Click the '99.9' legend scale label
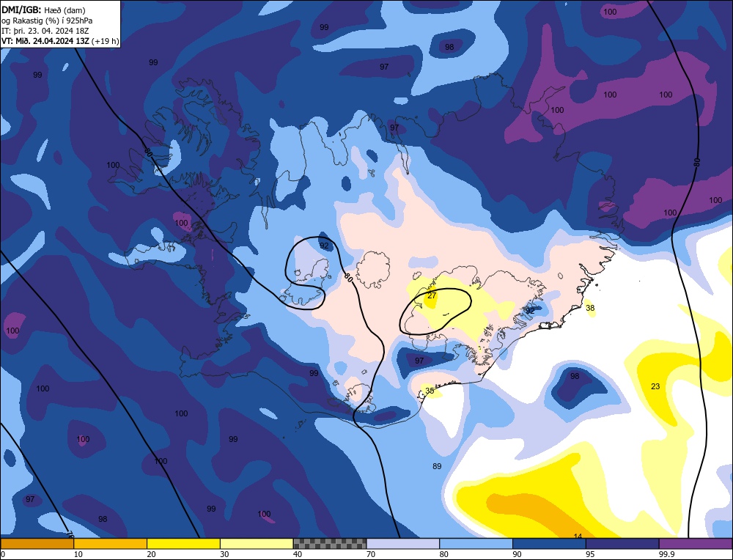Viewport: 733px width, 560px height. [x=666, y=554]
